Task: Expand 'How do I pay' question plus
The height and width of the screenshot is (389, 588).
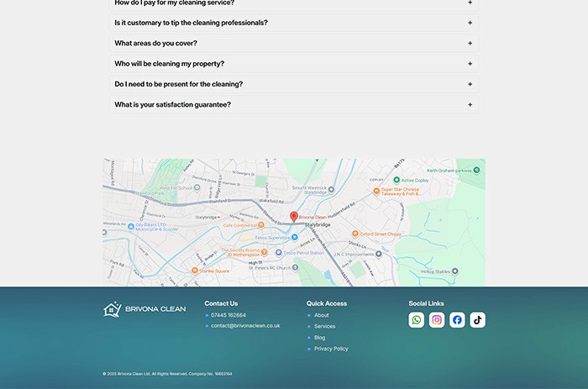Action: point(470,3)
